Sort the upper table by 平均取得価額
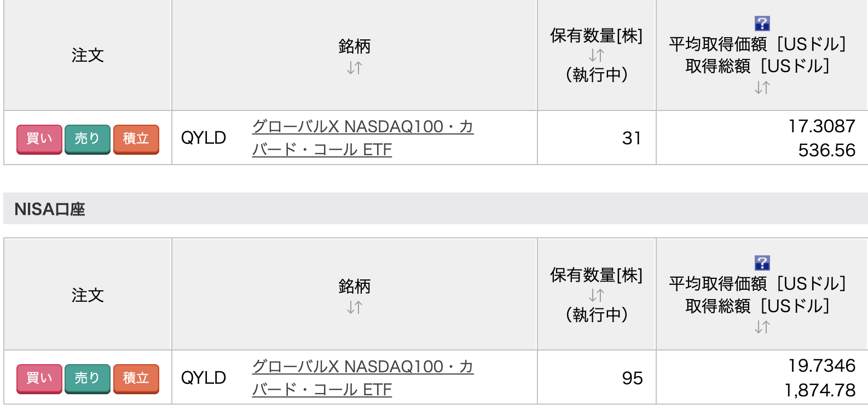Viewport: 868px width, 409px height. [762, 87]
